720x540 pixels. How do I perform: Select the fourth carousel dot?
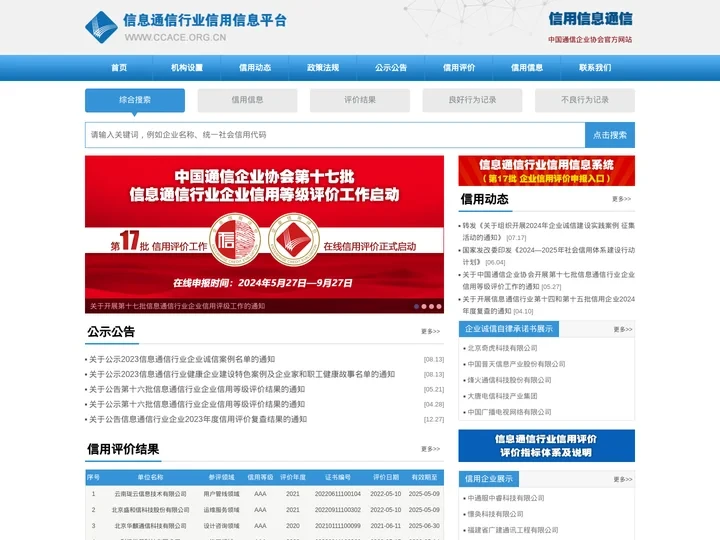[x=439, y=306]
